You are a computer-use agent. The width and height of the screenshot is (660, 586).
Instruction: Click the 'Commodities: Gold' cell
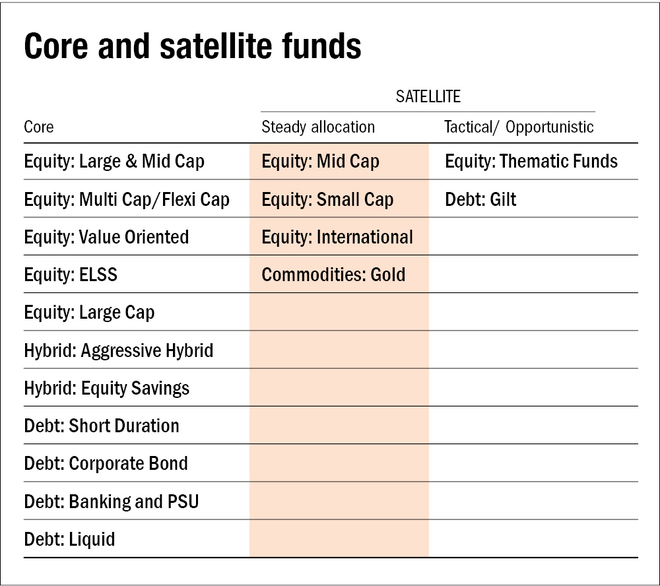333,275
